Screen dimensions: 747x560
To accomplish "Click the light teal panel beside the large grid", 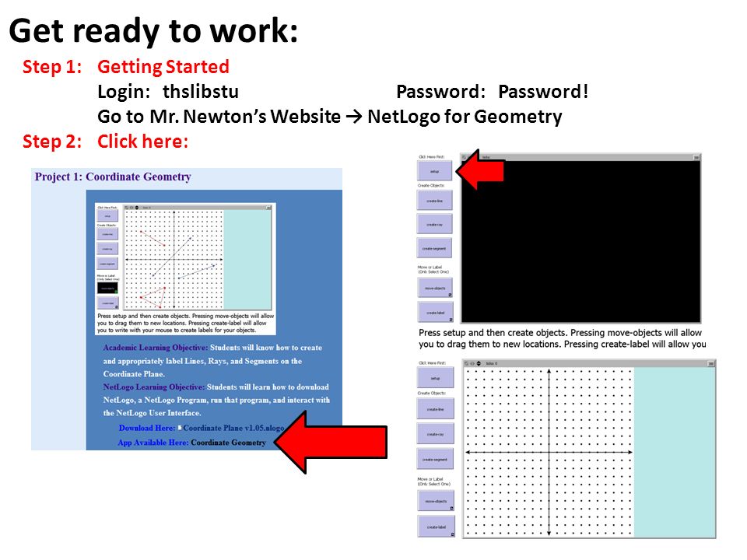I will pos(674,452).
